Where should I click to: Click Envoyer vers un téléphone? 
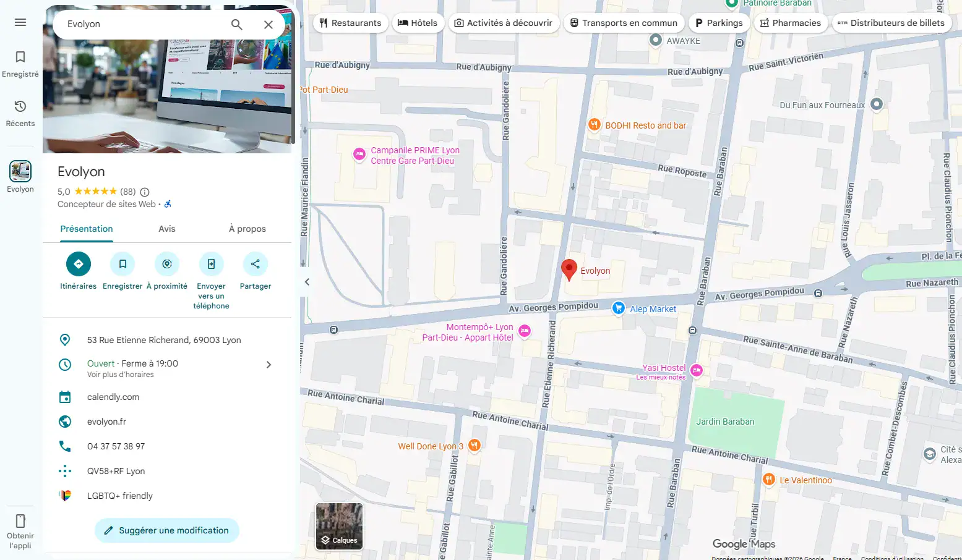point(212,264)
